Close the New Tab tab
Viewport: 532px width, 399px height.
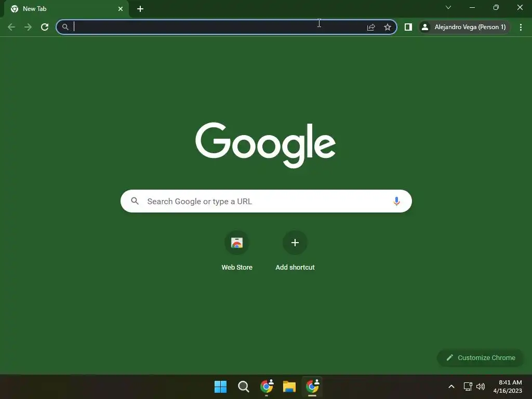pos(121,9)
